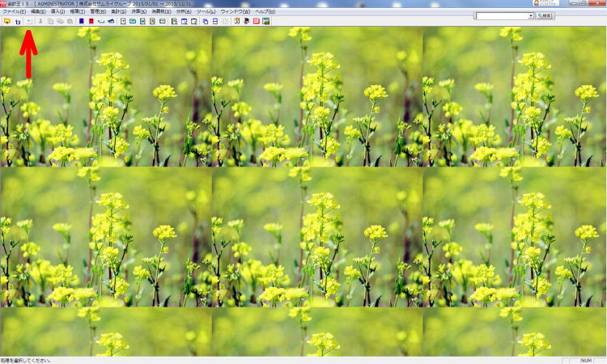The height and width of the screenshot is (364, 607).
Task: Click inside the search text field
Action: click(500, 15)
